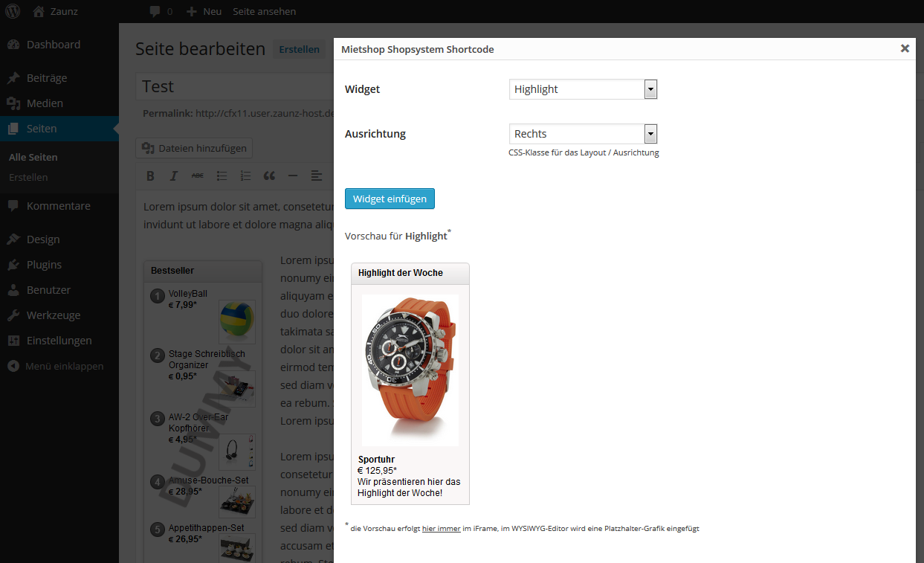The height and width of the screenshot is (563, 924).
Task: Click the Sportuhr product name
Action: 376,460
